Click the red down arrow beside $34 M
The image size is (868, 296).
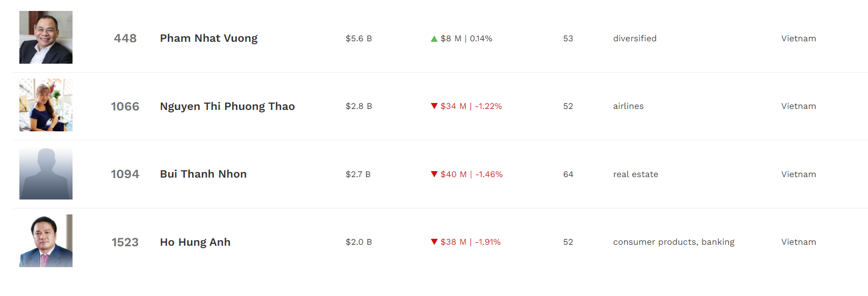tap(434, 106)
